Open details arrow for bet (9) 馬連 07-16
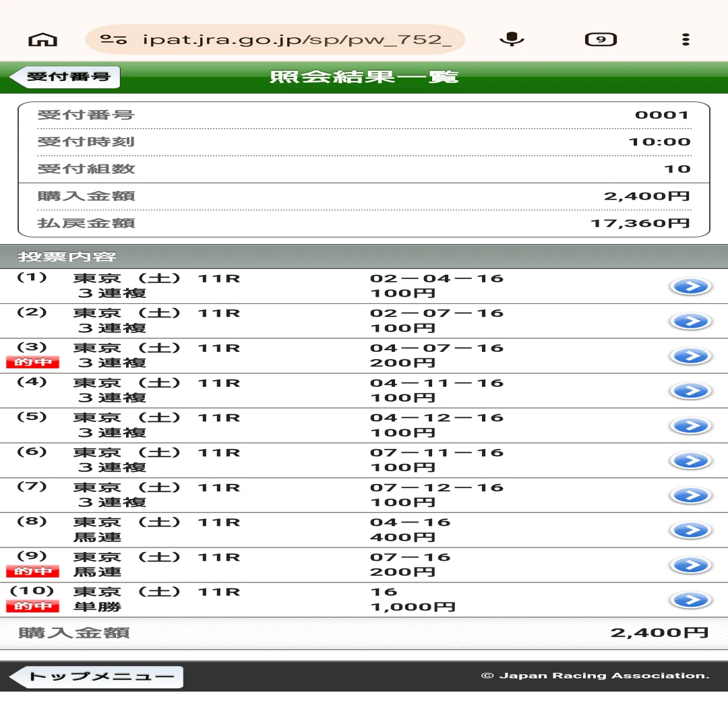728x728 pixels. click(x=691, y=565)
